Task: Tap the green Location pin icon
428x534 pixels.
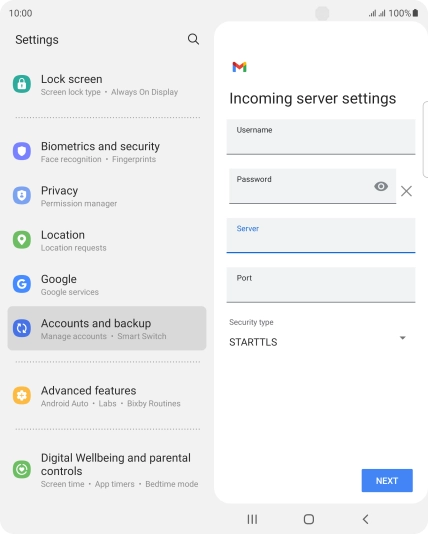Action: click(x=22, y=239)
